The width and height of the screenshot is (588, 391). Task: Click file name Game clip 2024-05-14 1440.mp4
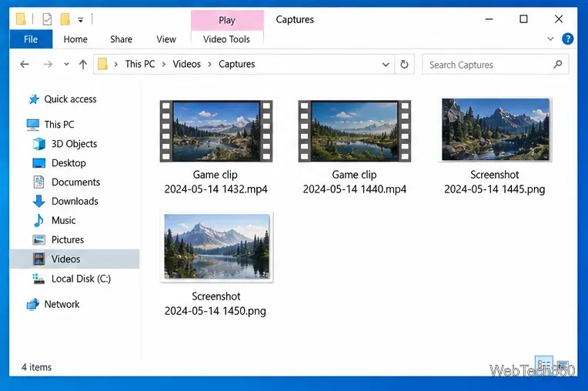click(x=354, y=182)
